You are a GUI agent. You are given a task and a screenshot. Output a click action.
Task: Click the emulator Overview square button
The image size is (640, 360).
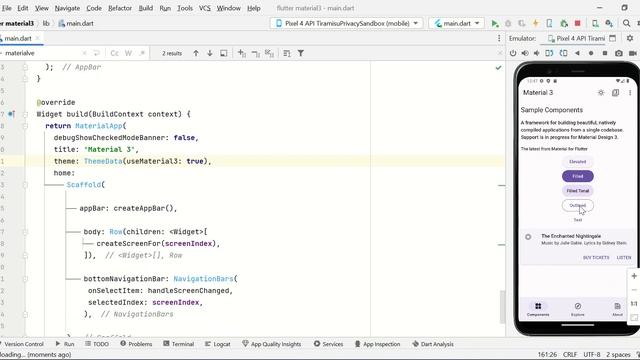pos(605,53)
